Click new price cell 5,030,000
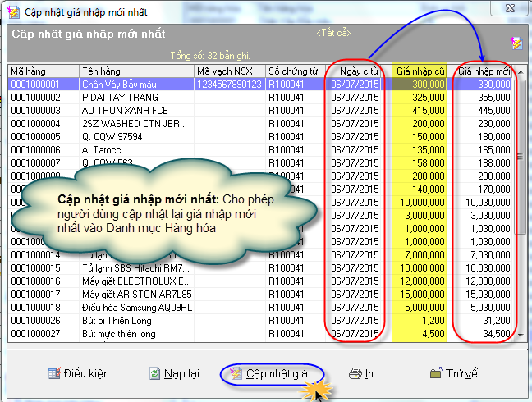The width and height of the screenshot is (532, 402). (486, 308)
